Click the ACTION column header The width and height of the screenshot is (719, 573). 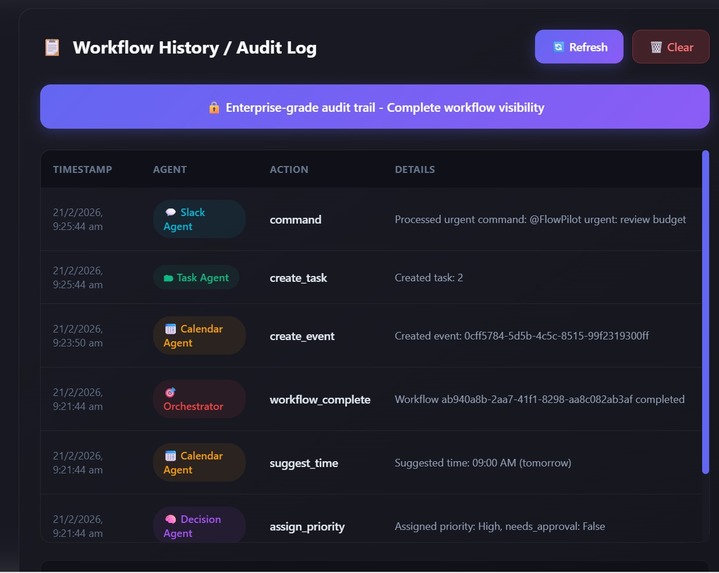tap(289, 170)
